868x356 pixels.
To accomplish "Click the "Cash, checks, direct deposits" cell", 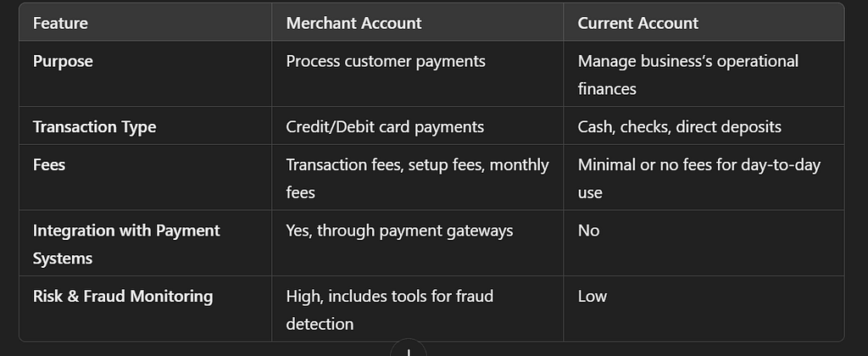I will point(679,127).
